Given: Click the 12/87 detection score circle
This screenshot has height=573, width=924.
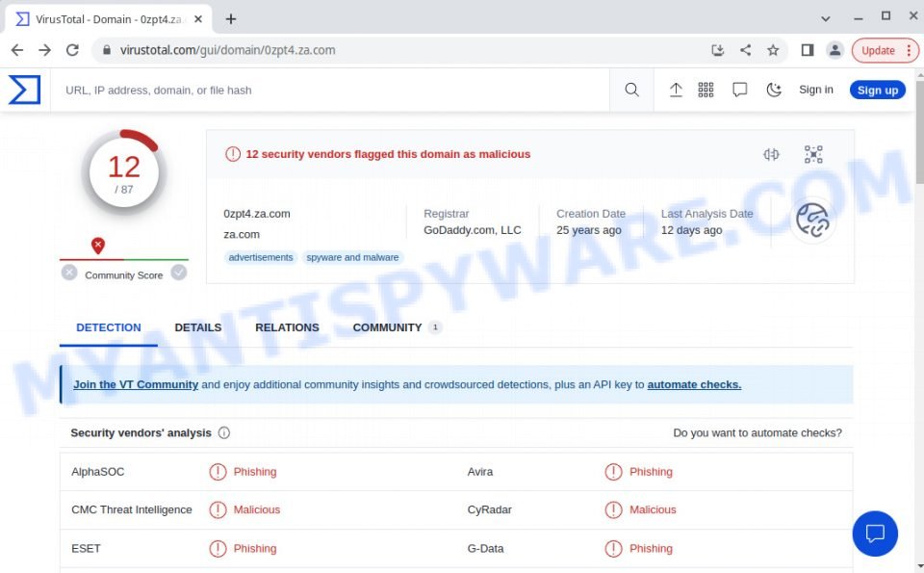Looking at the screenshot, I should pyautogui.click(x=124, y=171).
